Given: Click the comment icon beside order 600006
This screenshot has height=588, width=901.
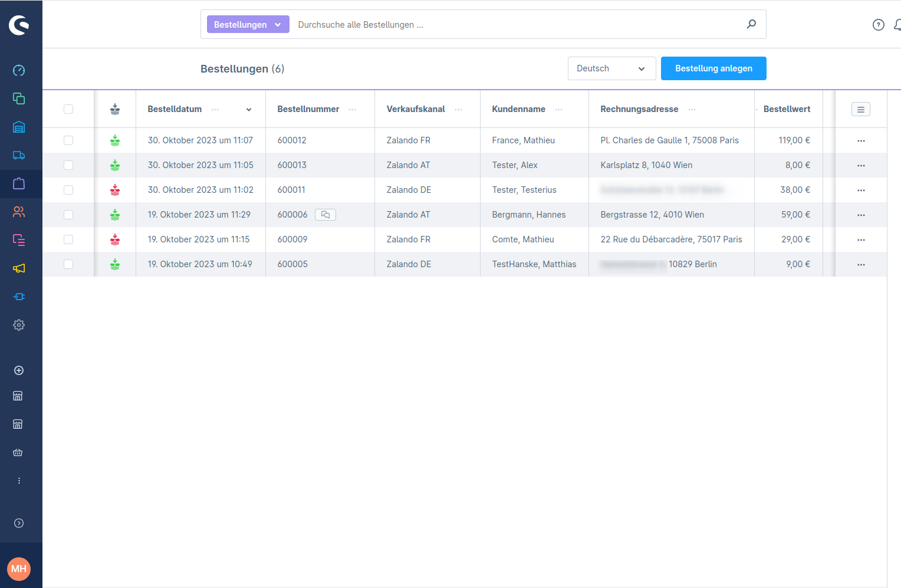Looking at the screenshot, I should tap(325, 215).
